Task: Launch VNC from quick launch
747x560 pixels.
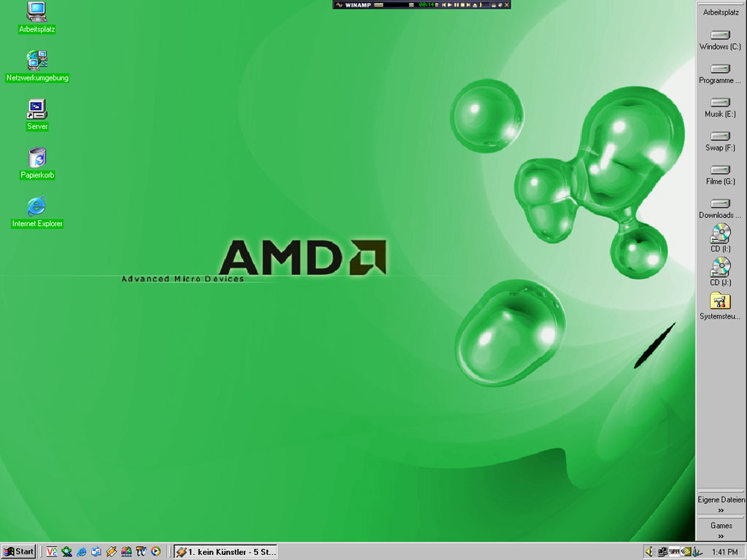Action: 52,551
